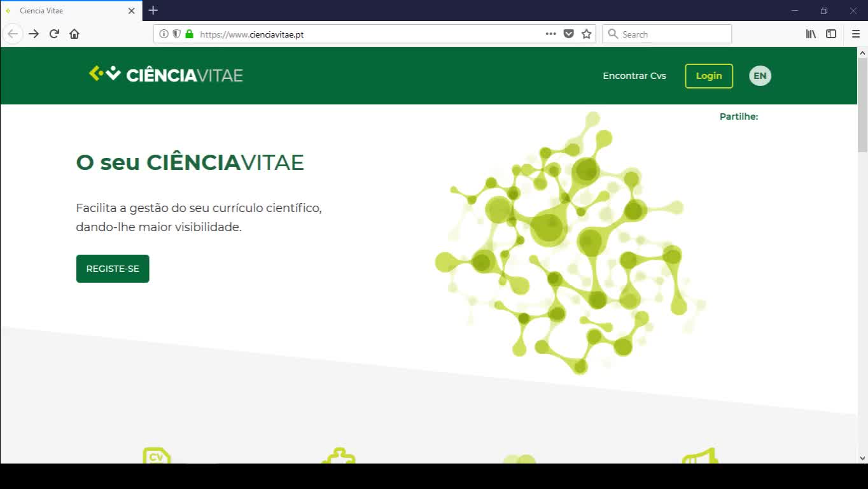Select the Ciencia Vitae browser tab
The width and height of the screenshot is (868, 489).
pyautogui.click(x=71, y=11)
